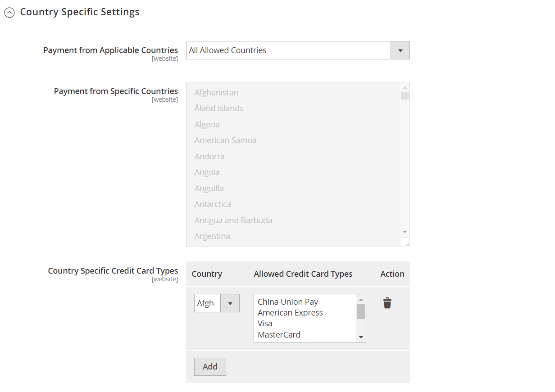555x392 pixels.
Task: Open the Country dropdown showing Afgh
Action: pos(217,303)
